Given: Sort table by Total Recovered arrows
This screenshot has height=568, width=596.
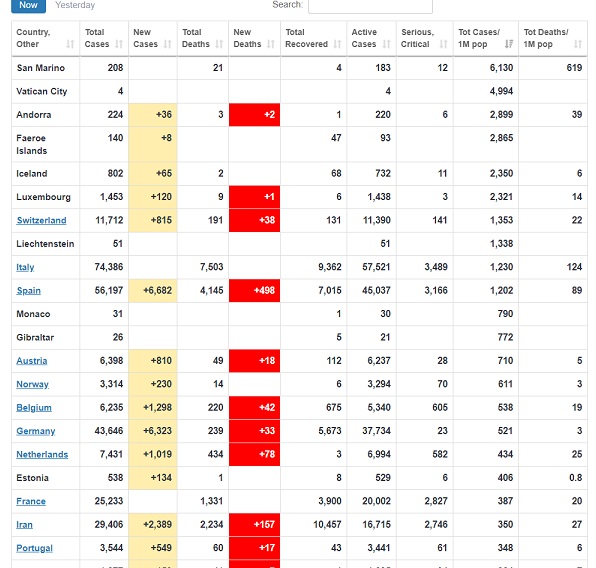Looking at the screenshot, I should click(337, 44).
